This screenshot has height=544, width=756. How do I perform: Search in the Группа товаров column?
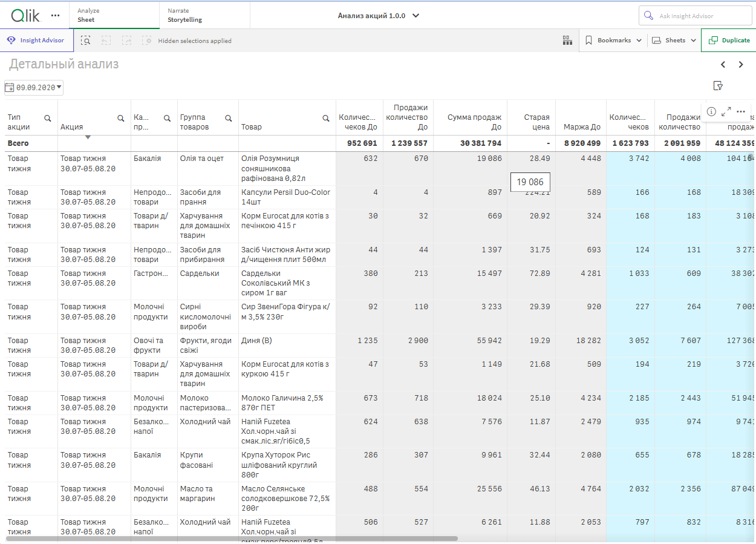pos(229,118)
